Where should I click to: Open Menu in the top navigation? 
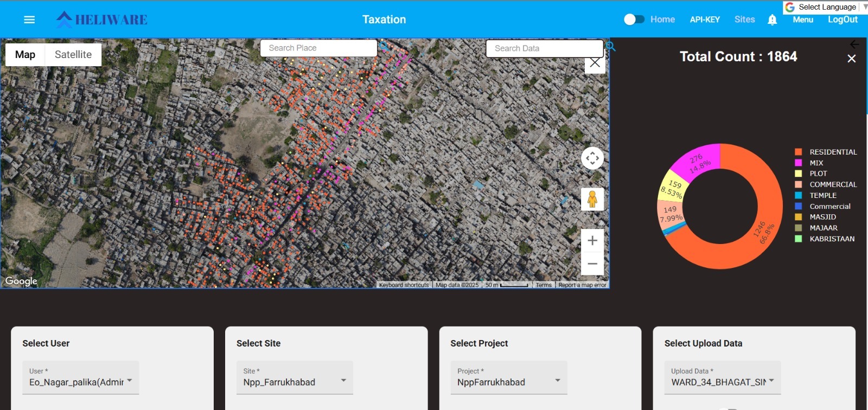click(x=803, y=20)
